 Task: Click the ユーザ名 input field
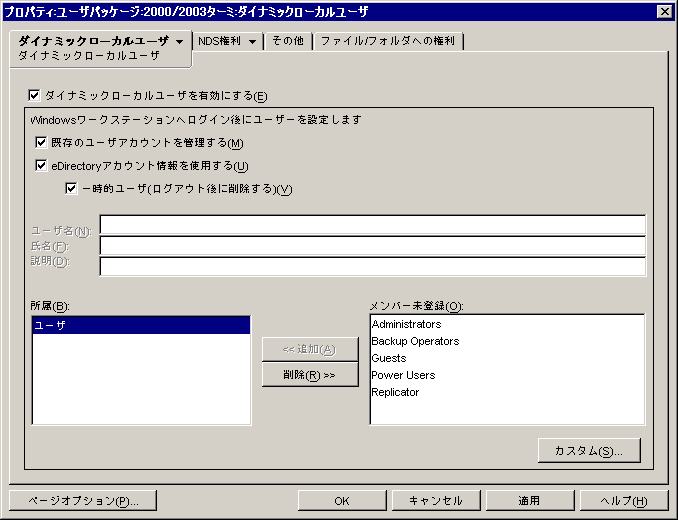[373, 225]
